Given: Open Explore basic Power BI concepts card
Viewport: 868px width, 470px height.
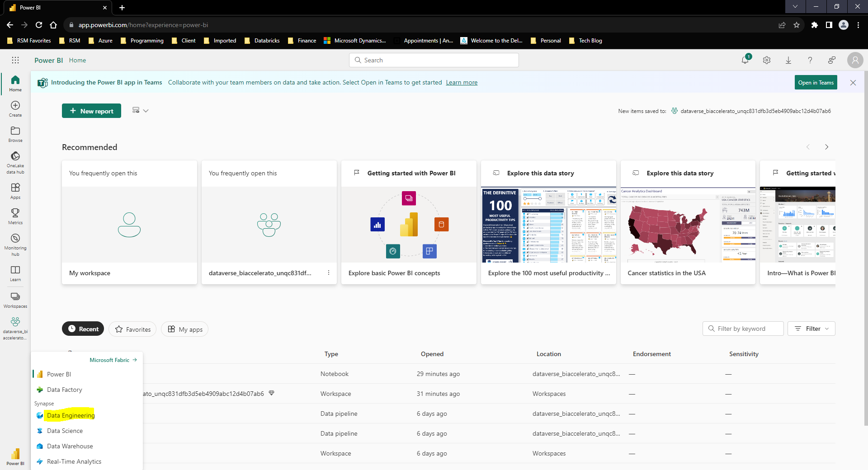Looking at the screenshot, I should coord(409,222).
